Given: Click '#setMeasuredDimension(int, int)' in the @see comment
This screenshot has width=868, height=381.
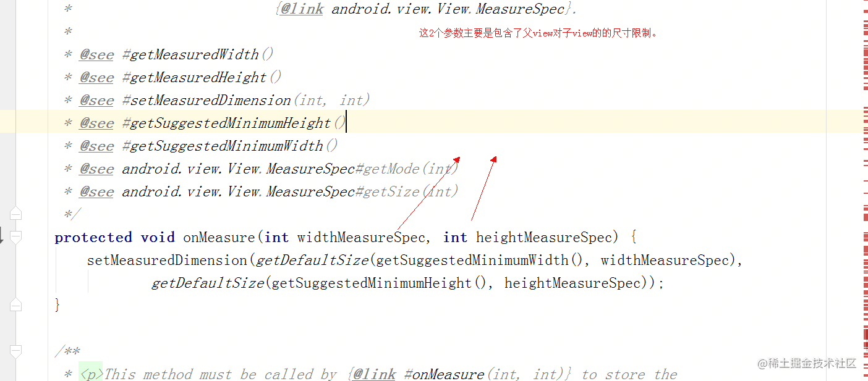Looking at the screenshot, I should pos(246,100).
